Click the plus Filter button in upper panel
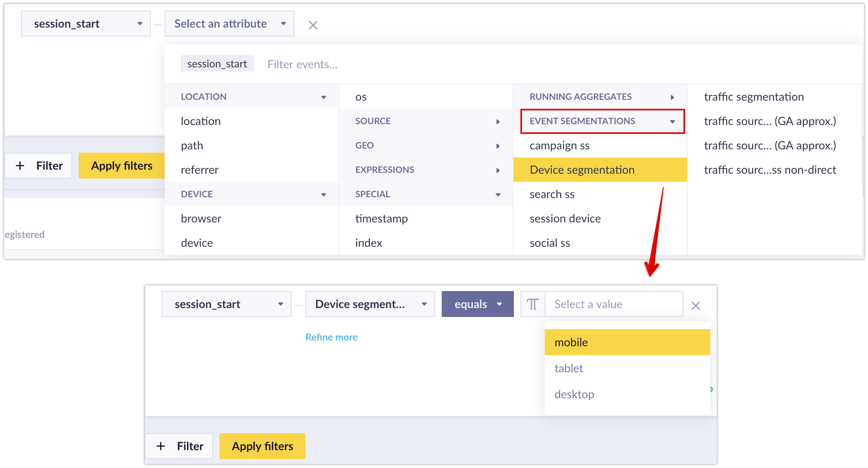Image resolution: width=868 pixels, height=468 pixels. (39, 166)
